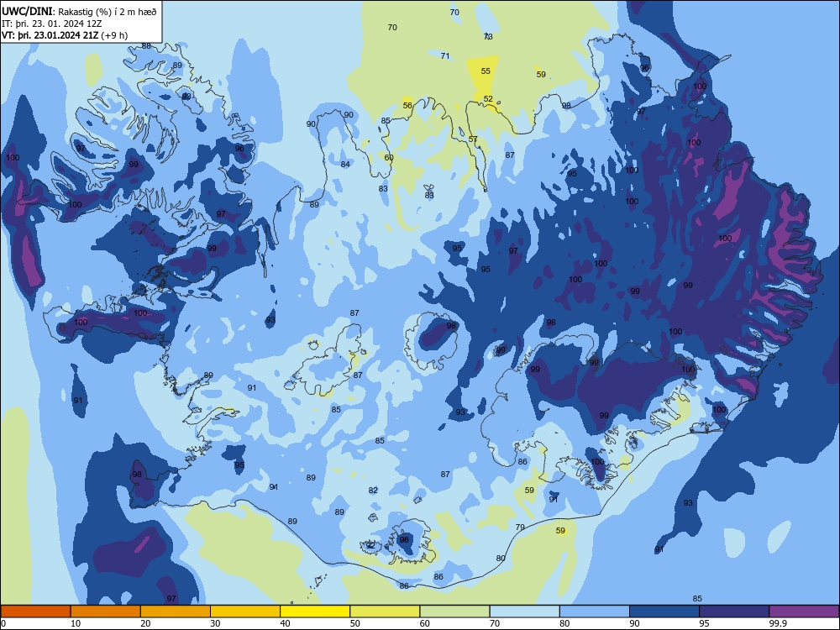Click the '10' legend scale label
The height and width of the screenshot is (630, 840).
pyautogui.click(x=76, y=623)
